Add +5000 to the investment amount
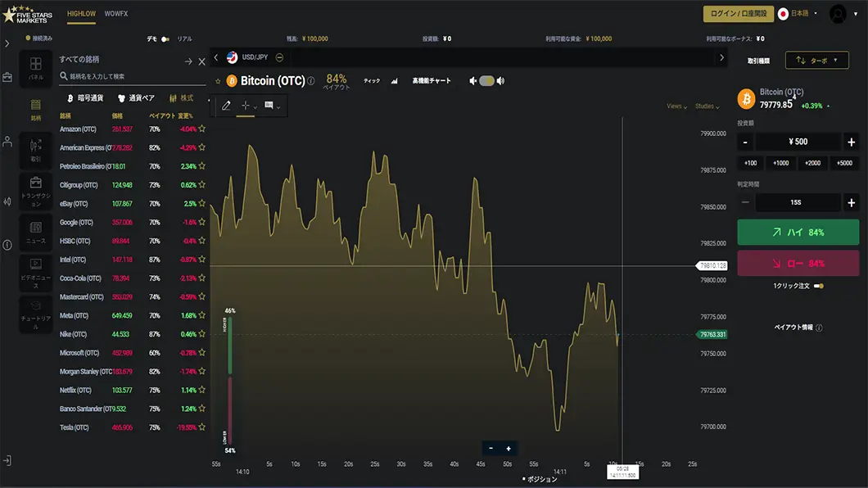Viewport: 868px width, 488px height. 844,163
